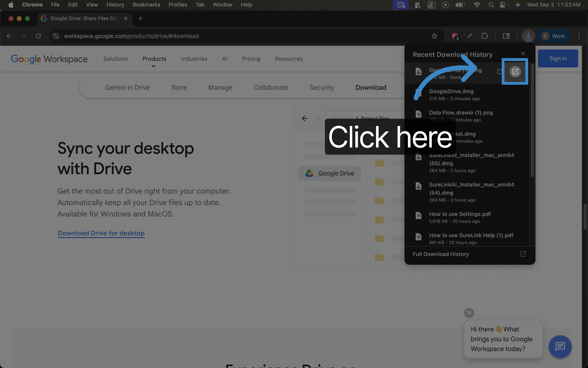Open the chat widget button
The image size is (588, 368).
560,347
